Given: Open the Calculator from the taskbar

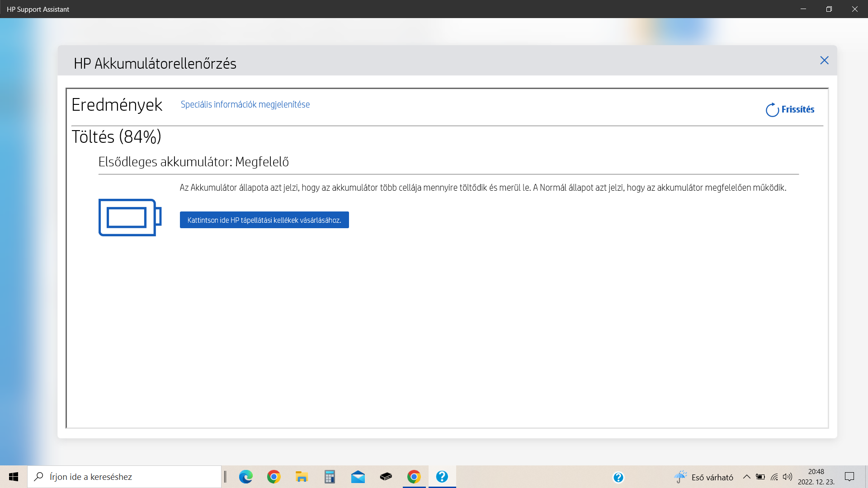Looking at the screenshot, I should pyautogui.click(x=330, y=477).
